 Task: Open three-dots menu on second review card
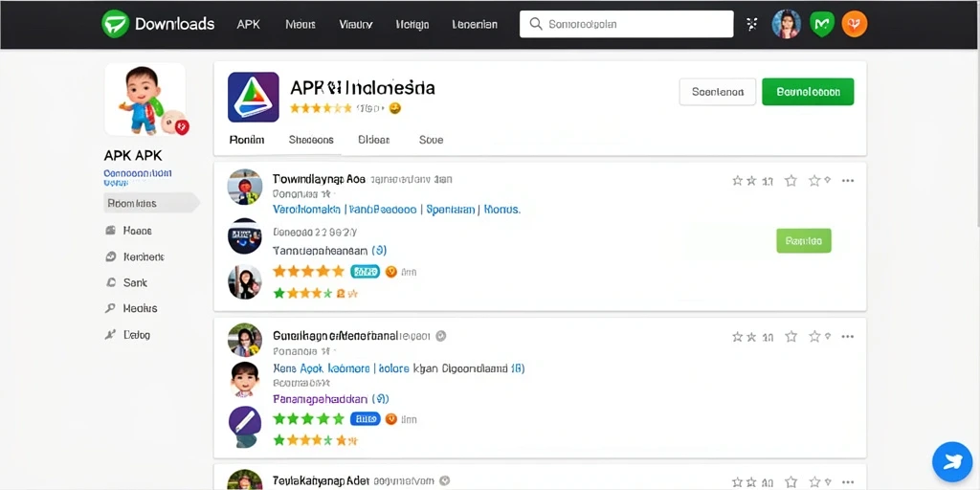tap(848, 336)
